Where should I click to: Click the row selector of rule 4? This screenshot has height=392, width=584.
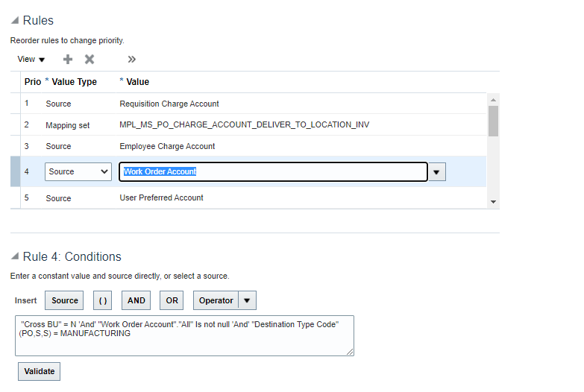[x=15, y=171]
